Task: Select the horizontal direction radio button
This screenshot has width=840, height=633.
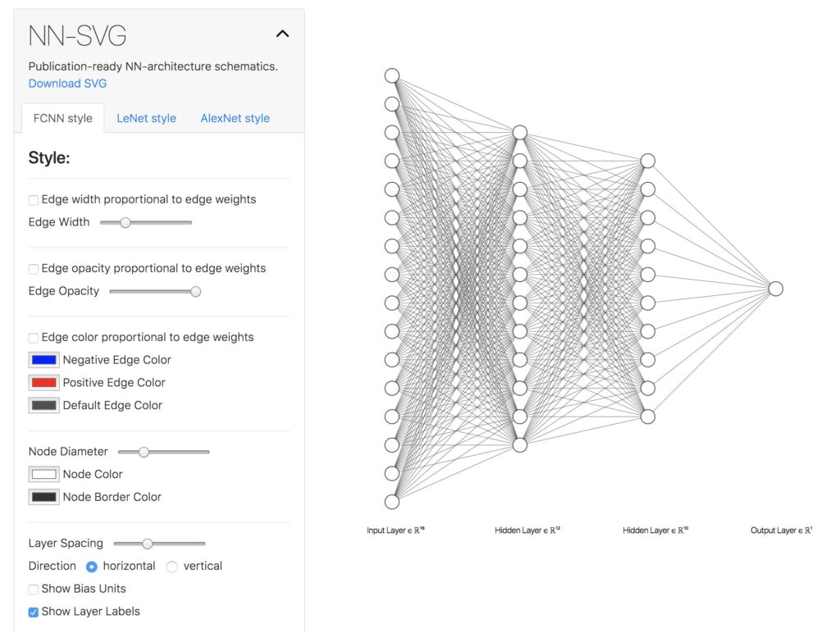Action: tap(90, 566)
